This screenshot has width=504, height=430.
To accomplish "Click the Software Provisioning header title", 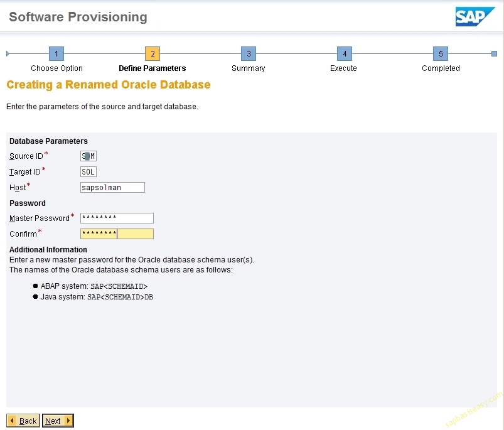I will click(x=78, y=17).
